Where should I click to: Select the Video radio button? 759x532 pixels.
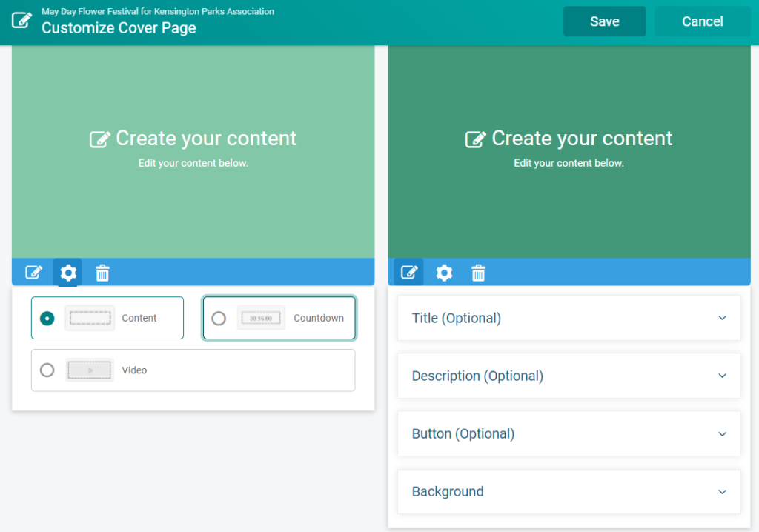47,370
